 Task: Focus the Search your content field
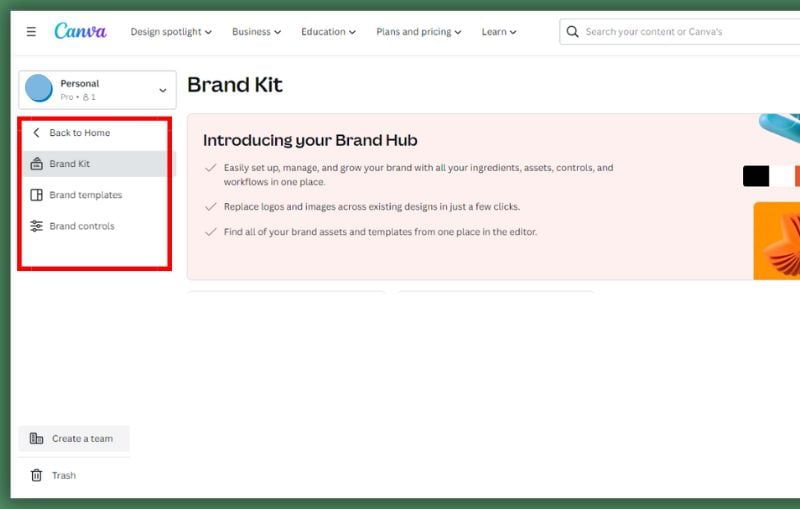(x=680, y=32)
